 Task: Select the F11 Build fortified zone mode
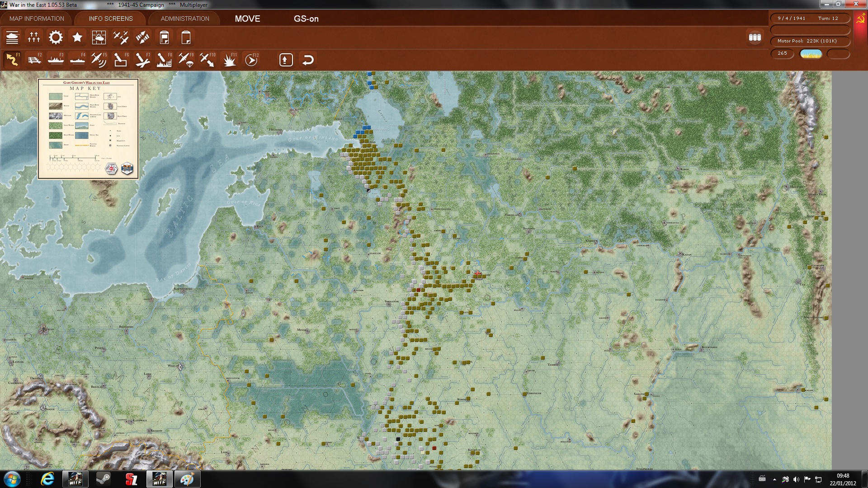pos(229,60)
